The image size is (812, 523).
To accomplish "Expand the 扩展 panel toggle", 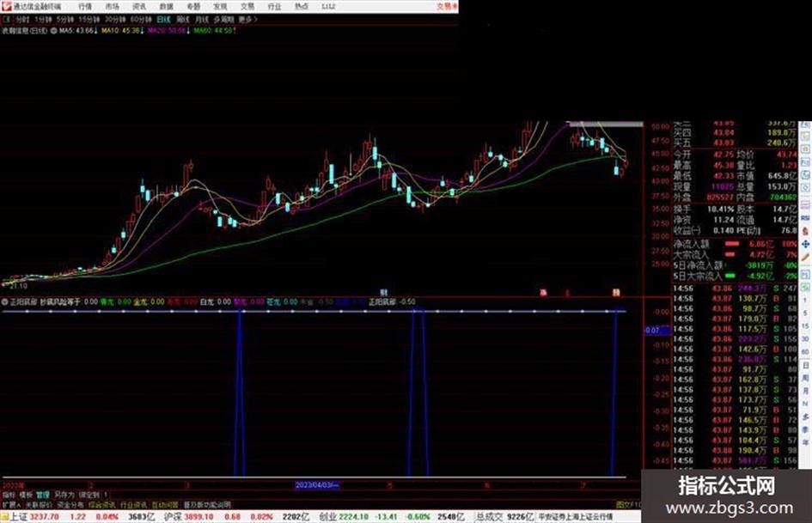I will tap(11, 504).
